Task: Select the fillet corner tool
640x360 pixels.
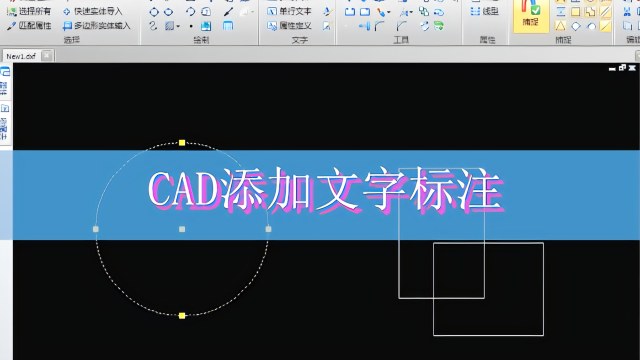Action: point(380,27)
